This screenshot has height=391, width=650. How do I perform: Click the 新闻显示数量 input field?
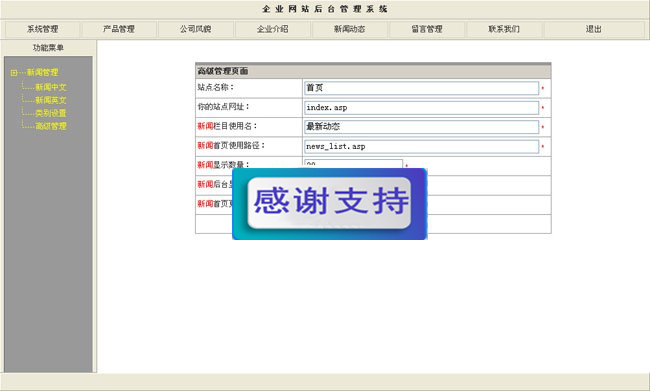[353, 164]
